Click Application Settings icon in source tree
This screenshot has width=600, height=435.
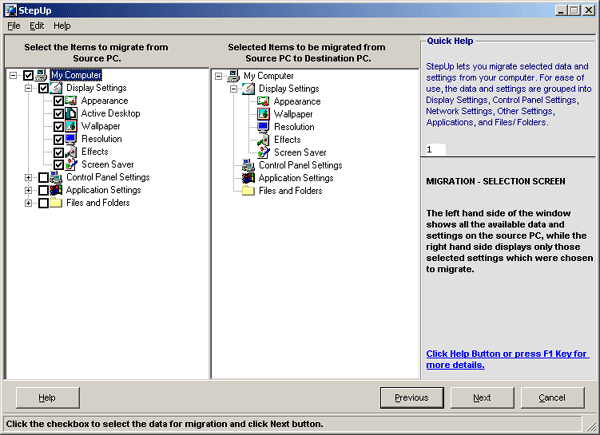56,190
